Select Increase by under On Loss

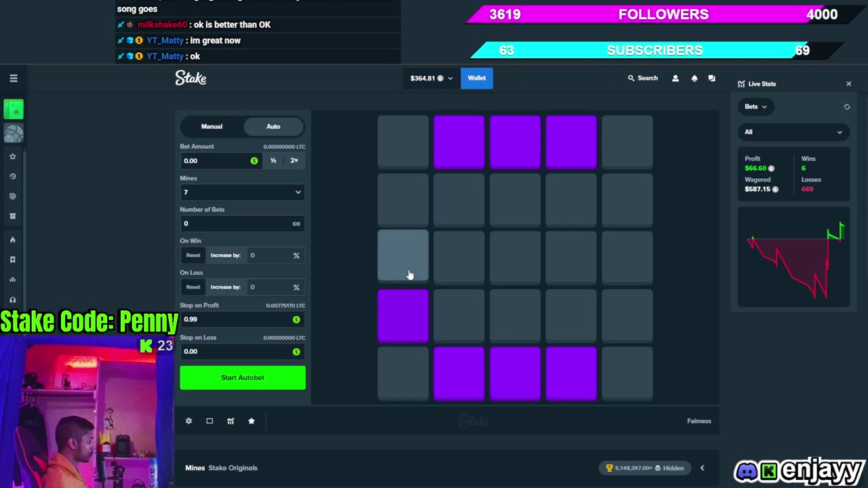pyautogui.click(x=225, y=287)
